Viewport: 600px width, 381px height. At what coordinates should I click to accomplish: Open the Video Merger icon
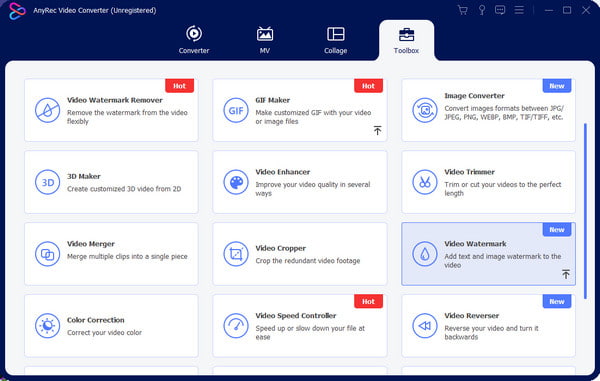47,254
